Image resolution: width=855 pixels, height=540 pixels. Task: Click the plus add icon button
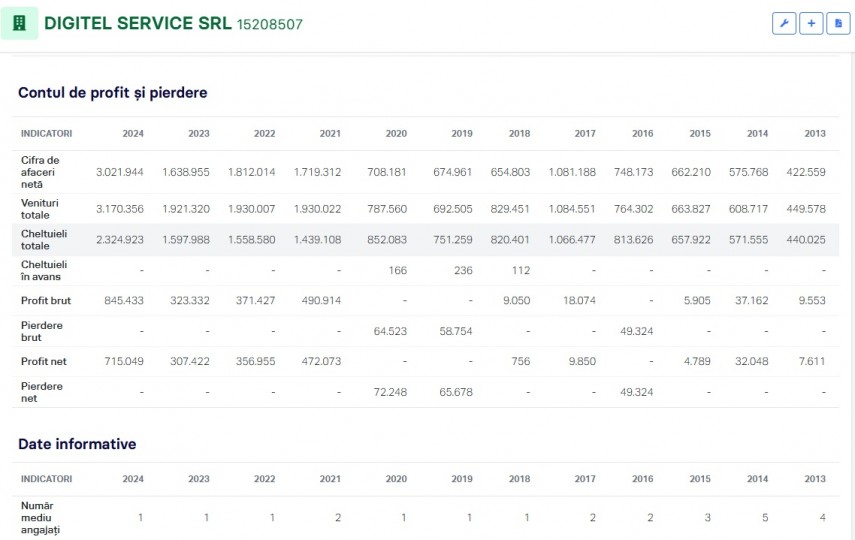click(x=811, y=23)
